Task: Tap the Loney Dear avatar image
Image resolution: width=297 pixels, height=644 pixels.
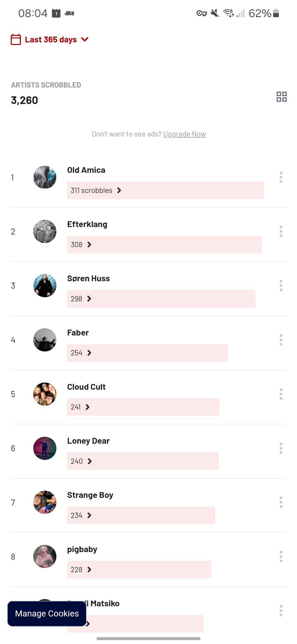Action: (x=45, y=448)
